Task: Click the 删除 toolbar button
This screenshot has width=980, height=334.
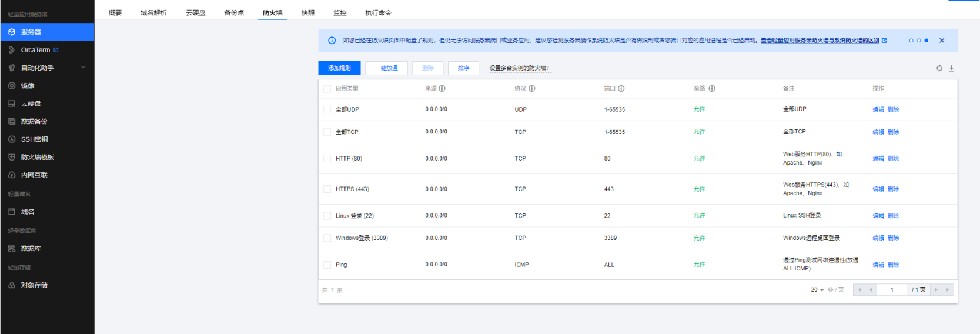Action: (x=427, y=68)
